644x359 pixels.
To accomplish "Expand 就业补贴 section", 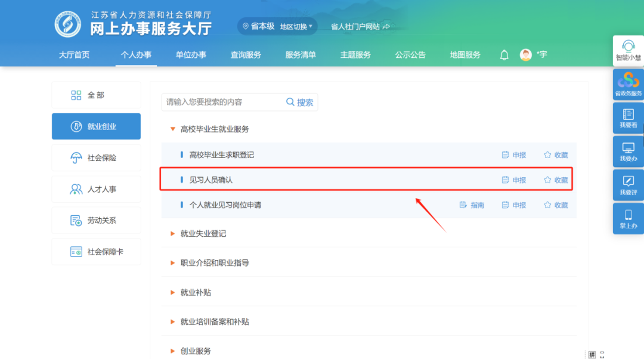I will tap(172, 292).
